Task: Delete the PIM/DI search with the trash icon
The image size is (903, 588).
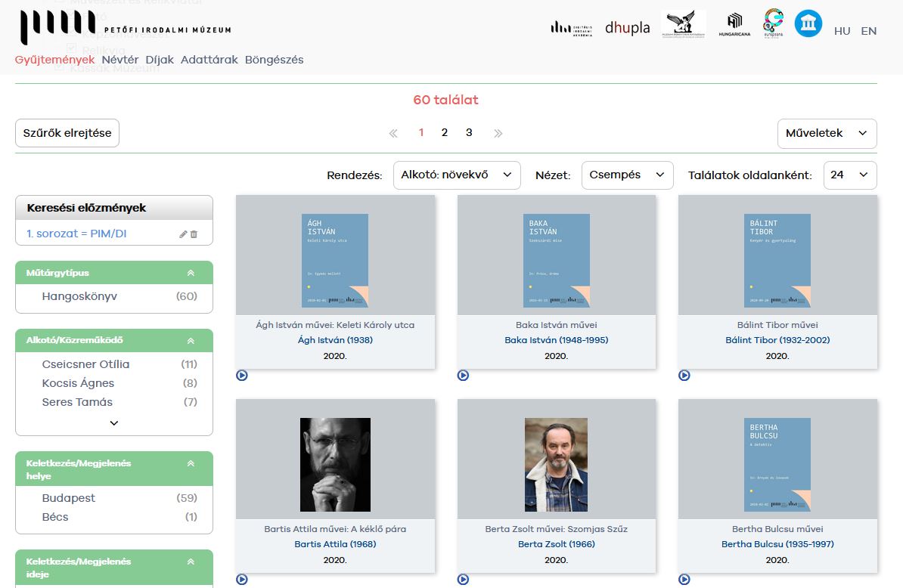Action: [x=194, y=234]
